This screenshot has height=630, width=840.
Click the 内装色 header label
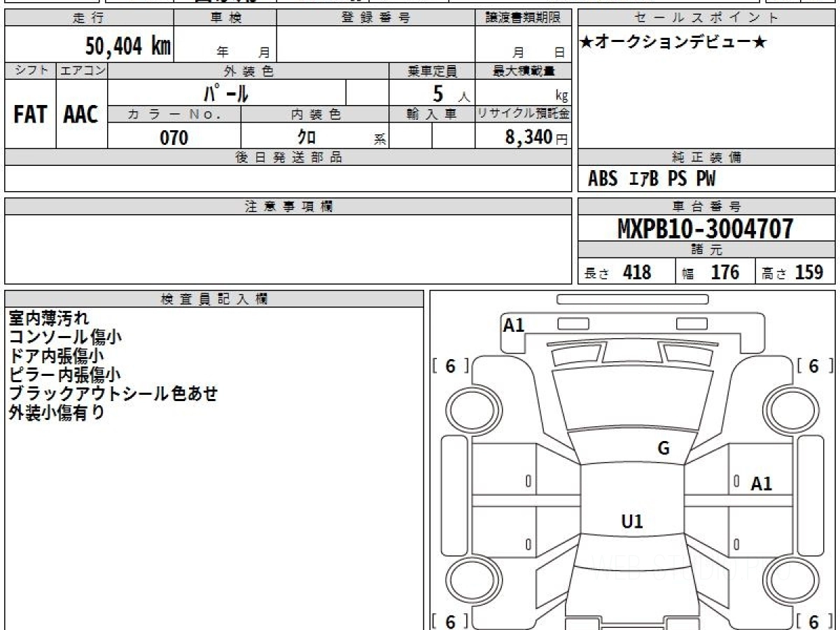pos(316,115)
